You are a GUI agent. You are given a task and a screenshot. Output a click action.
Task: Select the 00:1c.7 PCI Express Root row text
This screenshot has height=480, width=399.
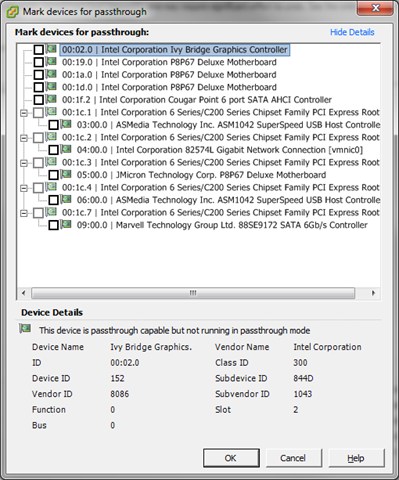tap(221, 212)
